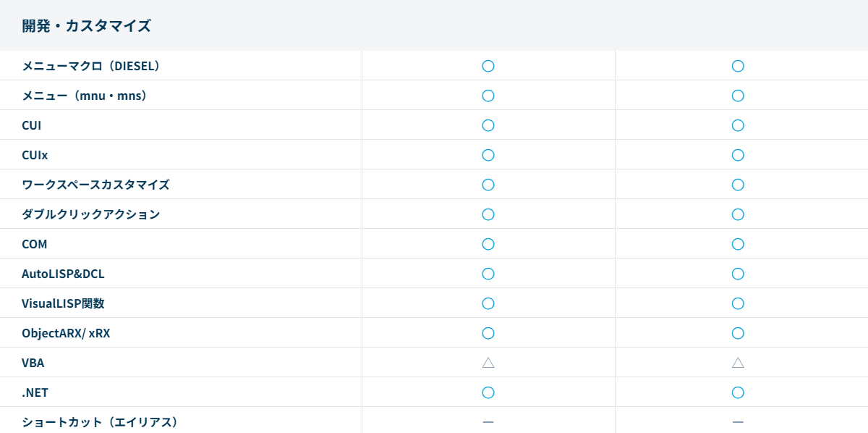868x433 pixels.
Task: Click the .NET feature label
Action: click(x=36, y=392)
